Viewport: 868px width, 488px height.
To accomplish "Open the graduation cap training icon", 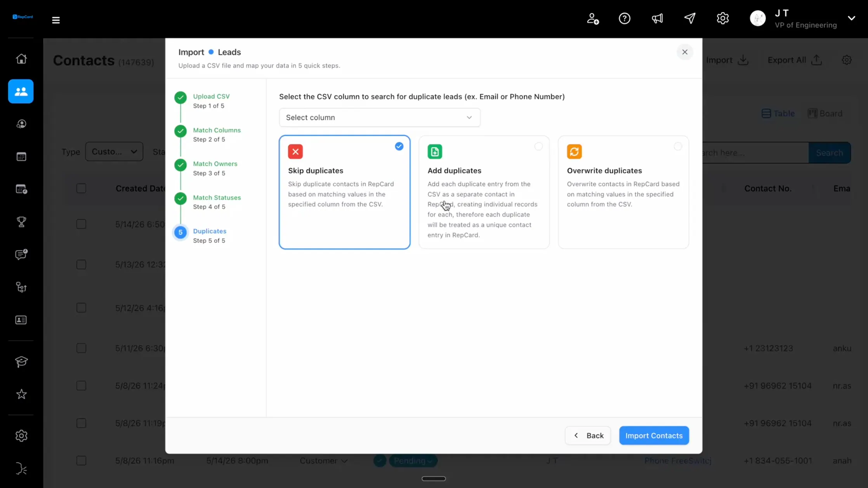I will pyautogui.click(x=21, y=362).
